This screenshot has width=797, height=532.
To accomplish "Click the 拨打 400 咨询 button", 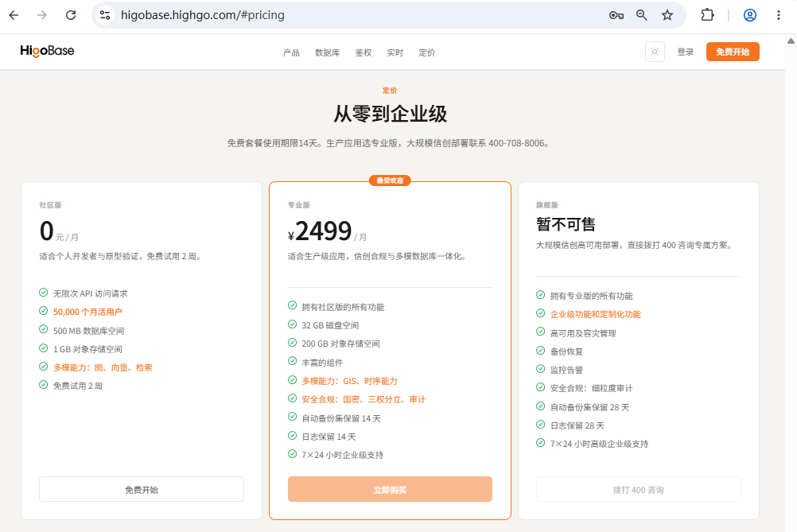I will (x=639, y=489).
